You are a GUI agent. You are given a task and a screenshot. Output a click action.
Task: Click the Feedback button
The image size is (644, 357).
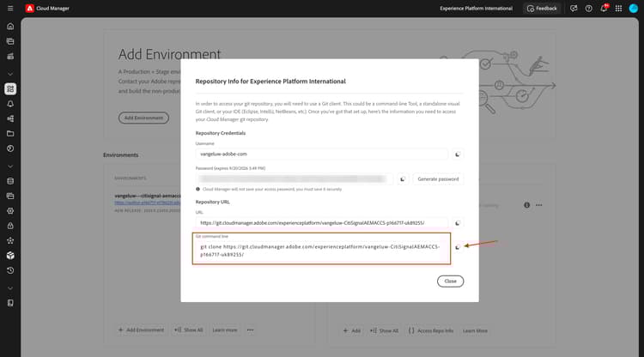(x=542, y=9)
